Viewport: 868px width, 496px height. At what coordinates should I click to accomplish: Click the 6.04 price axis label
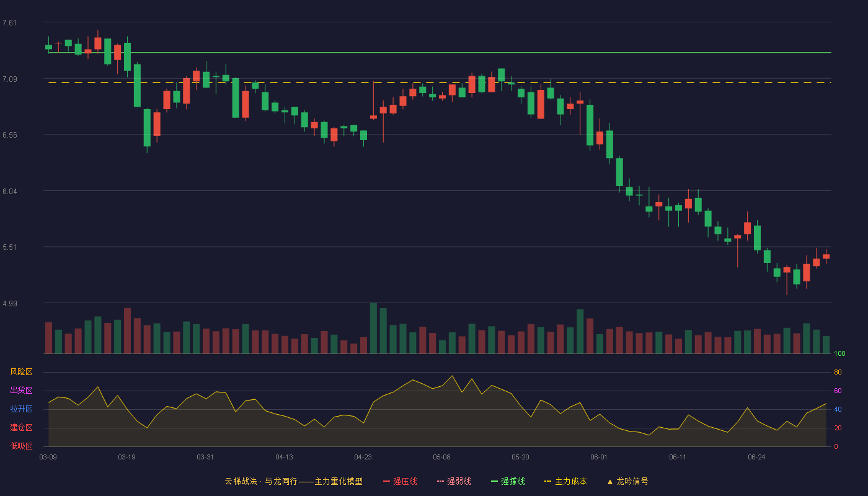(9, 192)
